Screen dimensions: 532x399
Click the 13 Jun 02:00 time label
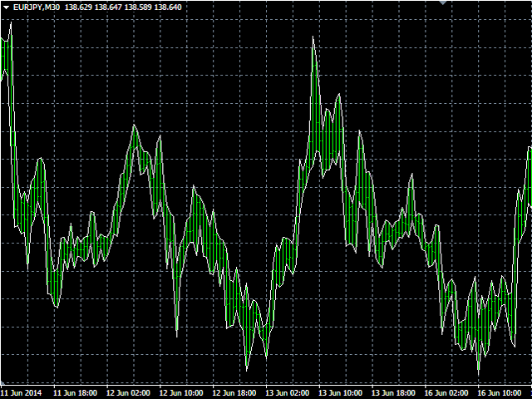[x=288, y=393]
